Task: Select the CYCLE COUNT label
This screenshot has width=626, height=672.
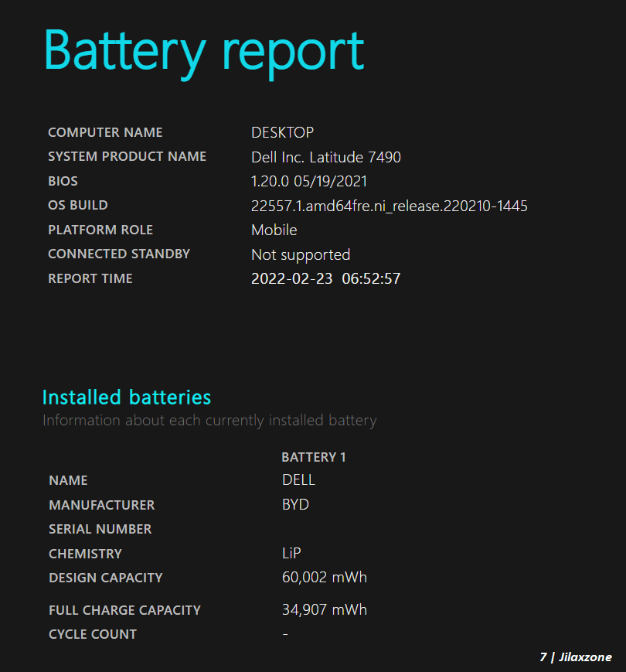Action: tap(93, 634)
